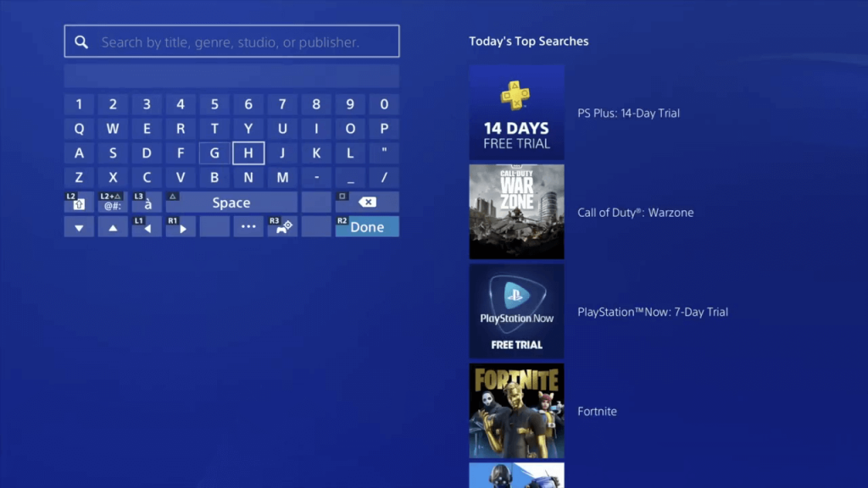Tap the letter F key

181,153
